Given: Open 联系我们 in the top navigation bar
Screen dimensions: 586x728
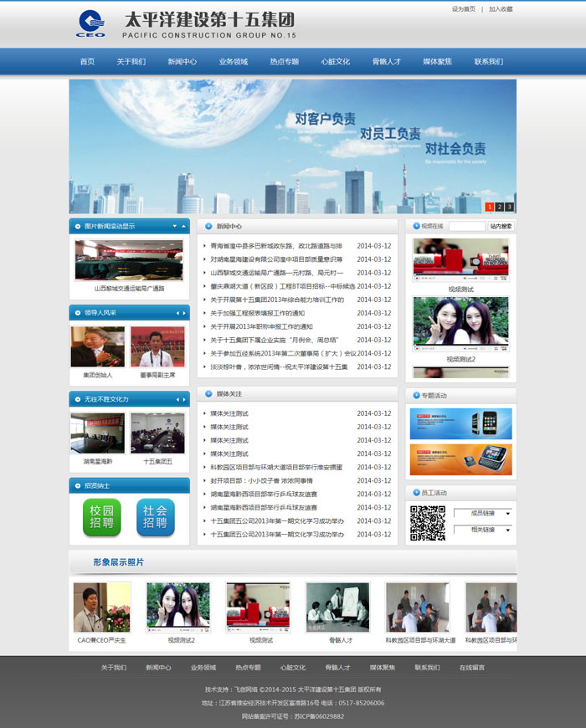Looking at the screenshot, I should pos(489,61).
